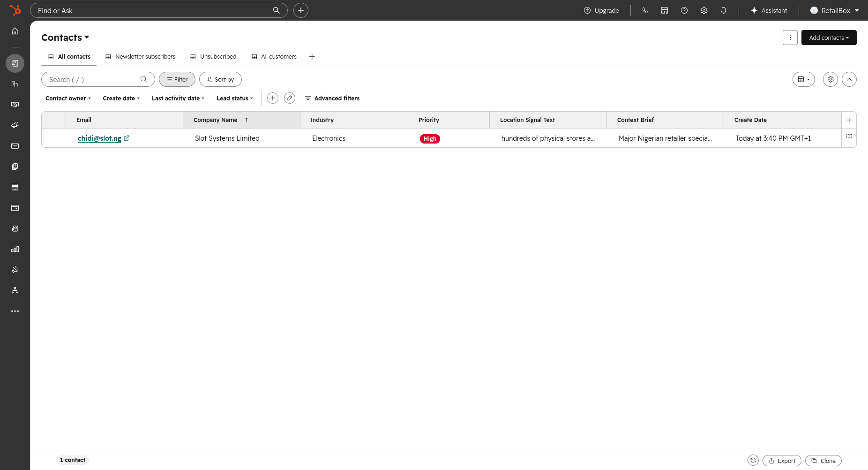The height and width of the screenshot is (470, 868).
Task: Expand the Lead status filter
Action: (235, 99)
